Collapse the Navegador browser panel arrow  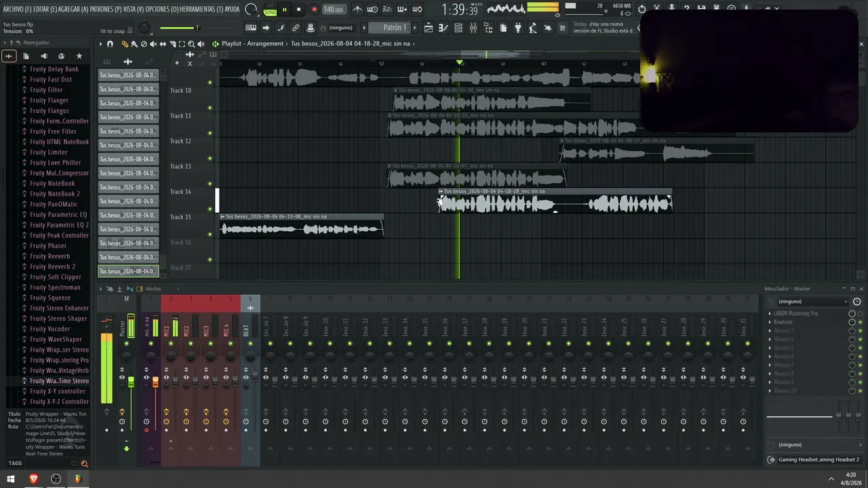5,43
